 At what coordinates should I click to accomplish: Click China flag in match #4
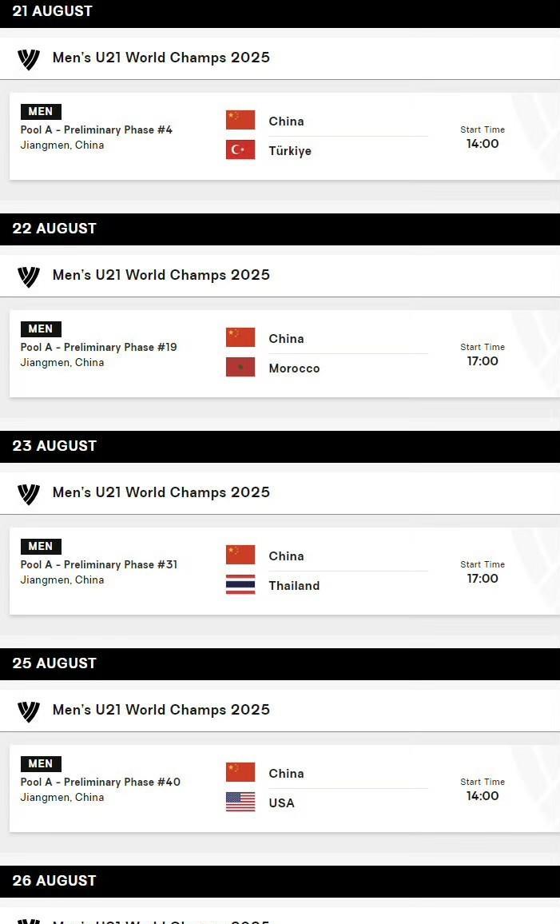(240, 120)
